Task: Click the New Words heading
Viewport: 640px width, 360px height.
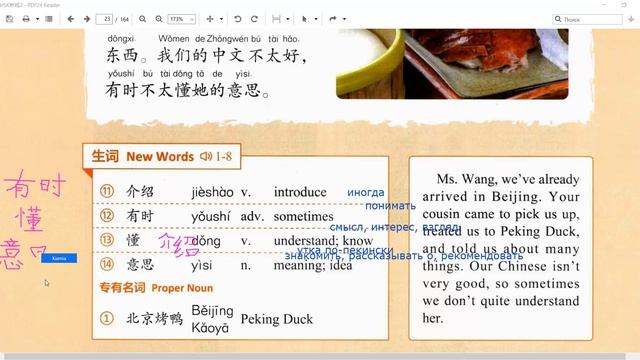Action: [x=160, y=157]
